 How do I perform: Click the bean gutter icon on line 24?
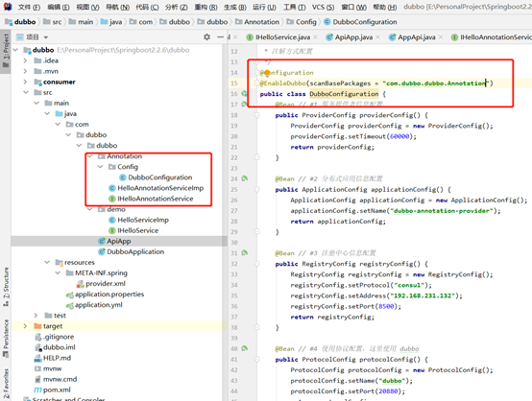coord(244,178)
